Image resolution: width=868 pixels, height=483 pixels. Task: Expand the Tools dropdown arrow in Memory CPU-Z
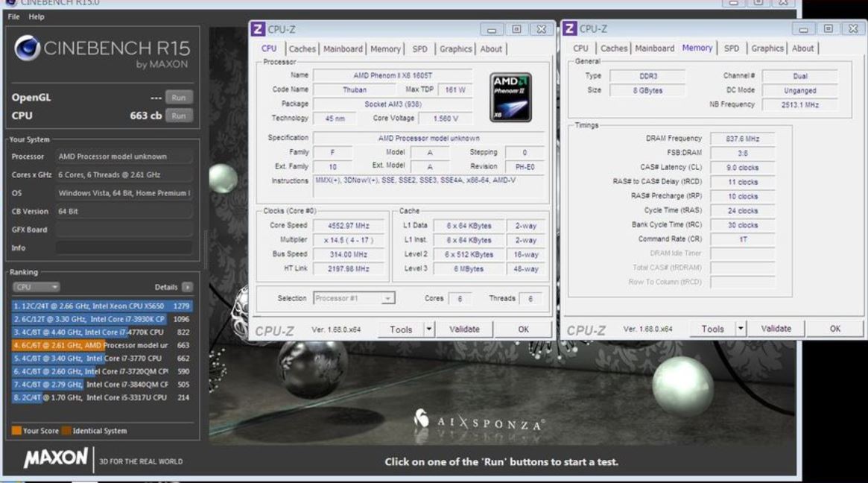tap(741, 329)
